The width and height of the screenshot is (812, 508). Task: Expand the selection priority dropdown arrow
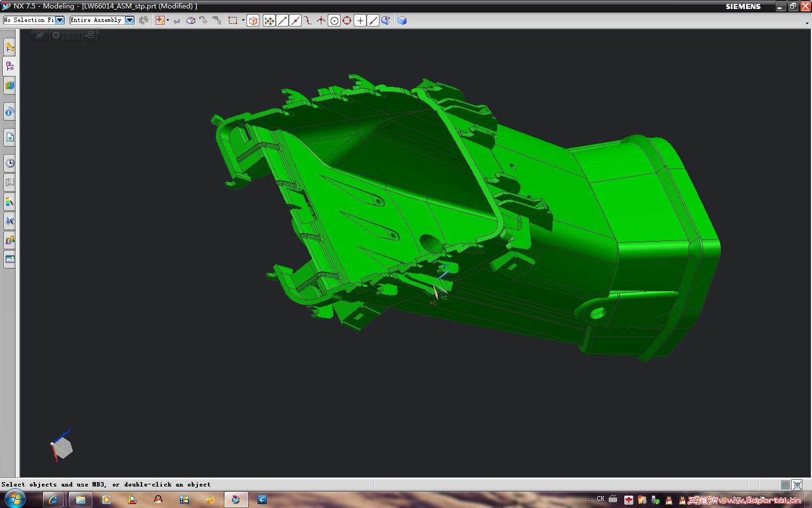168,20
